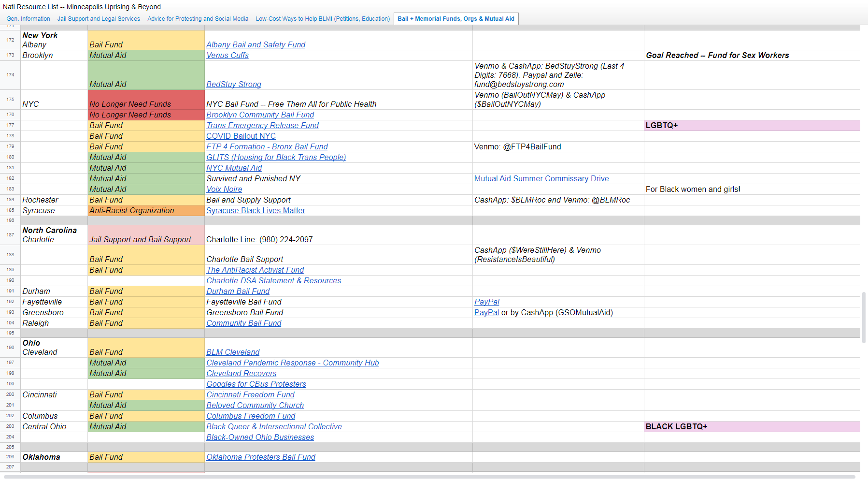Switch to the Gen. Information tab
Screen dimensions: 868x481
click(28, 19)
